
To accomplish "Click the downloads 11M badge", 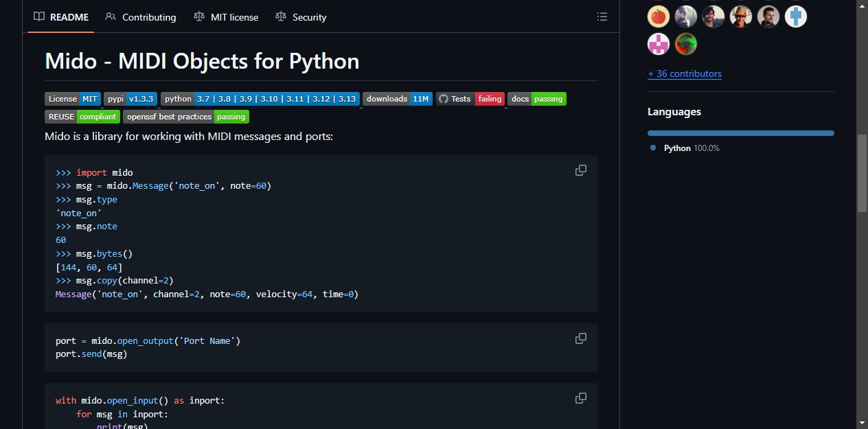I will click(x=398, y=99).
